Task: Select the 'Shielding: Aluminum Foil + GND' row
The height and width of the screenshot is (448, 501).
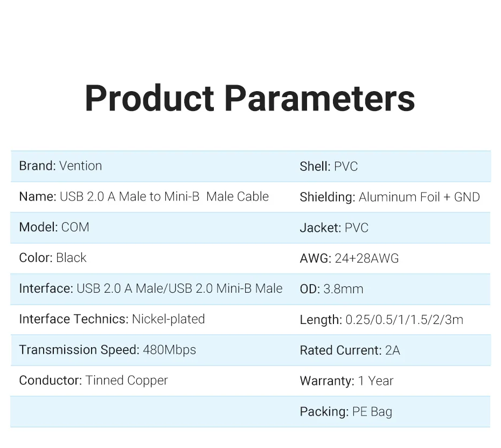Action: (389, 197)
